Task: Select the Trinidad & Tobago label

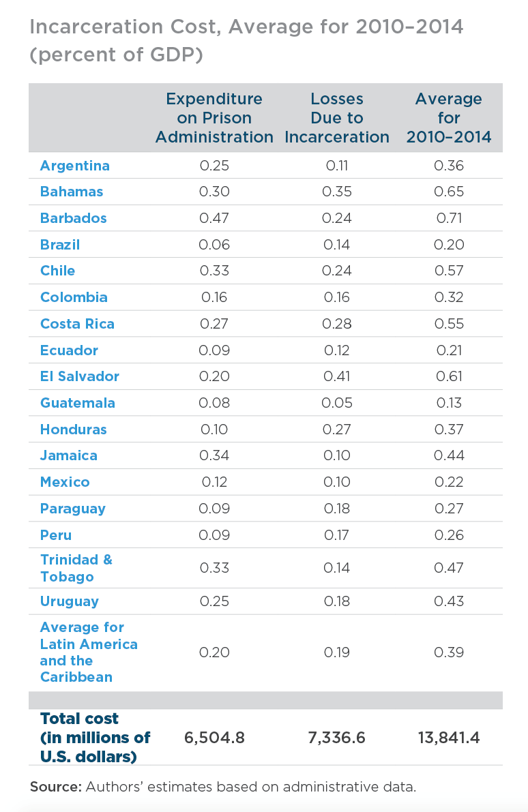Action: point(76,568)
